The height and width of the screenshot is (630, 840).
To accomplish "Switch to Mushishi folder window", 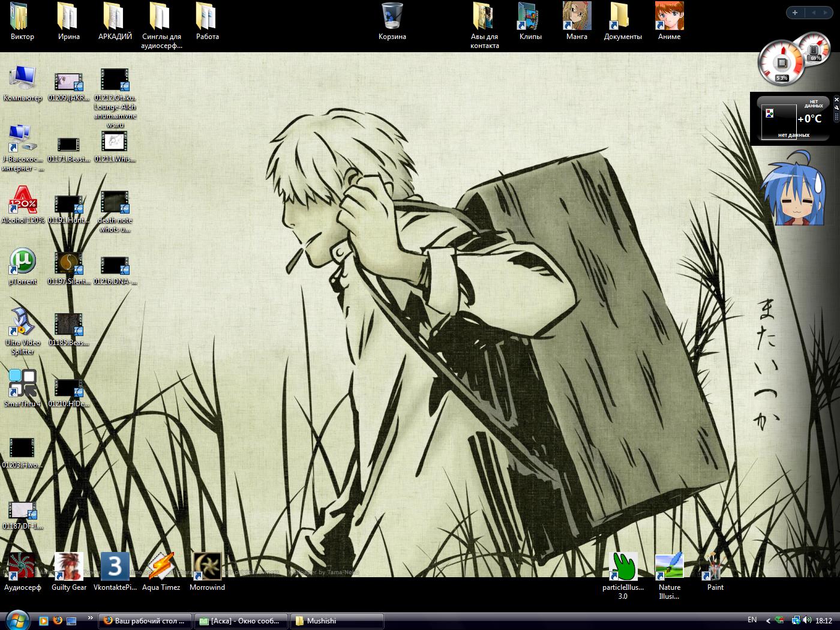I will coord(337,621).
